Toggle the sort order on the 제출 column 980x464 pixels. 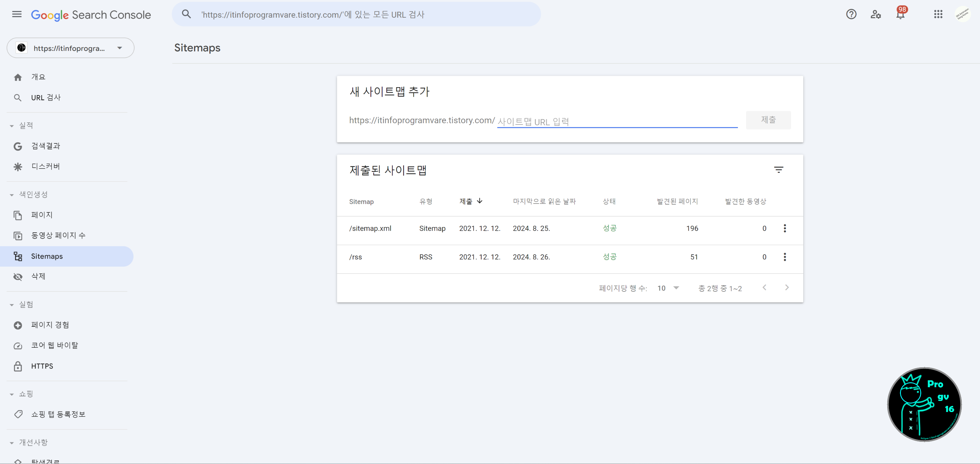point(471,201)
